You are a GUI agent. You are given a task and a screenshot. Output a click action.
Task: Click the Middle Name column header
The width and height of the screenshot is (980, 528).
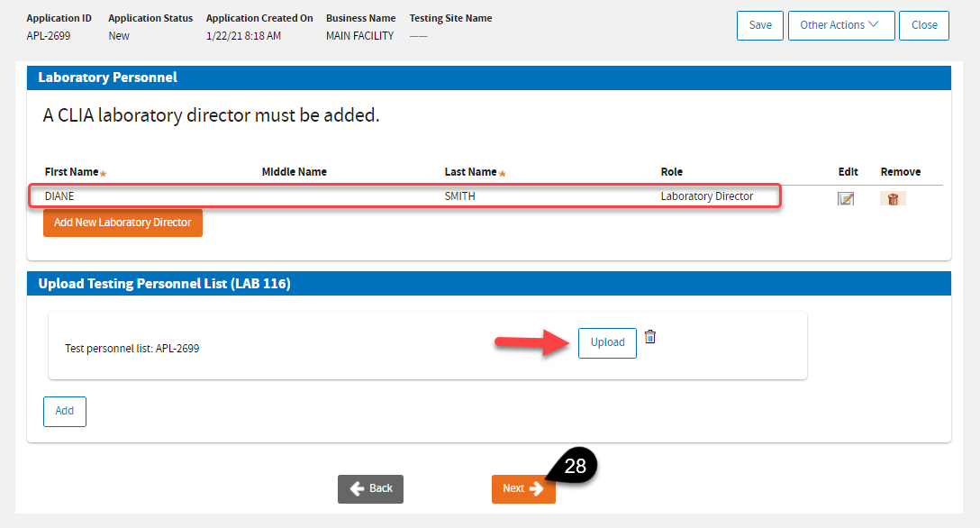click(294, 172)
